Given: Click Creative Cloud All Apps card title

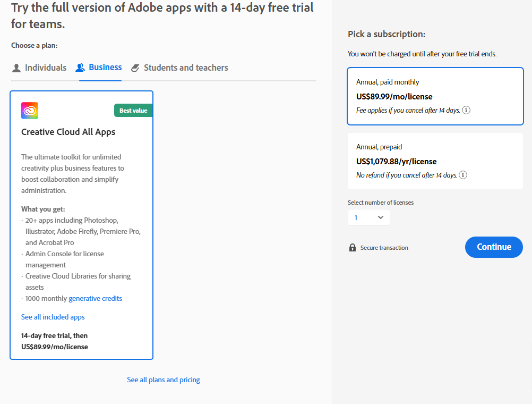Looking at the screenshot, I should tap(68, 132).
